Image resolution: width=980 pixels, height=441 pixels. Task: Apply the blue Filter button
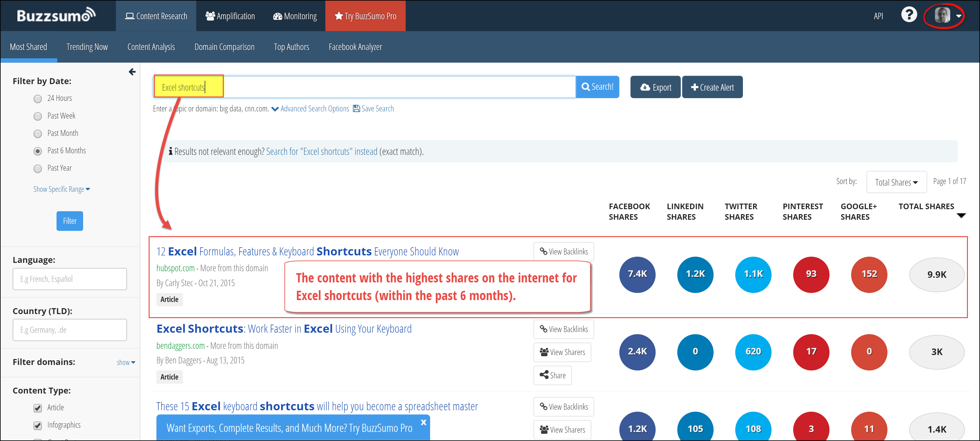(x=70, y=221)
